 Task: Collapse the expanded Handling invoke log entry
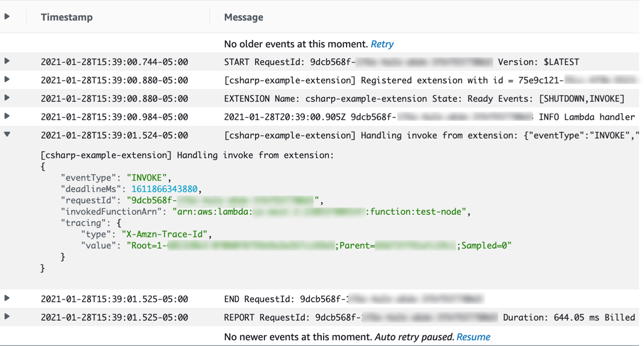point(7,135)
